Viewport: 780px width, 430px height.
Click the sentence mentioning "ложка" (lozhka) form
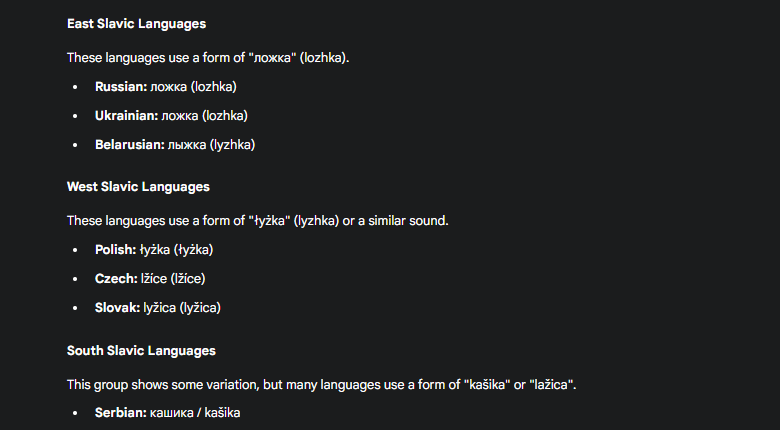point(208,58)
